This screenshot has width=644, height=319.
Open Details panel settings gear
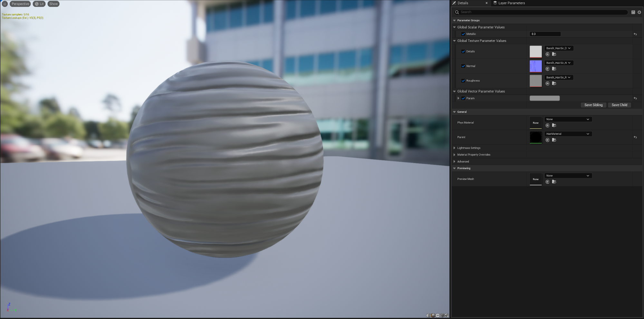tap(639, 12)
